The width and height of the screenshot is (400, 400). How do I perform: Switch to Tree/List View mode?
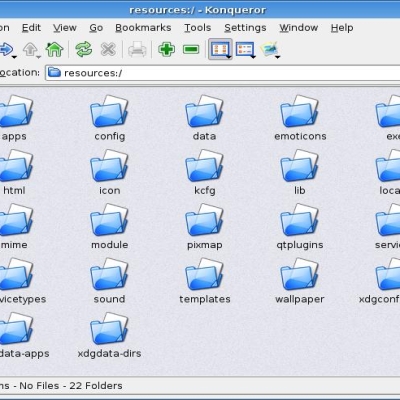coord(244,49)
